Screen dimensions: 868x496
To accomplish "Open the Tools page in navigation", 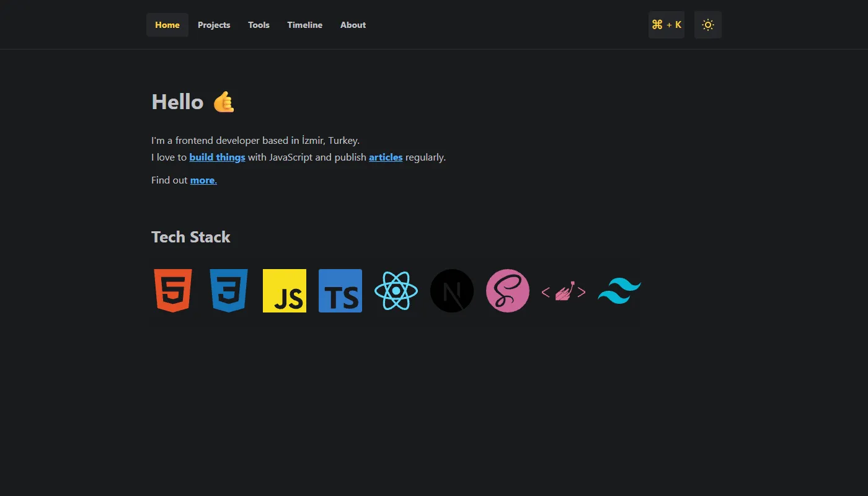I will [x=259, y=25].
